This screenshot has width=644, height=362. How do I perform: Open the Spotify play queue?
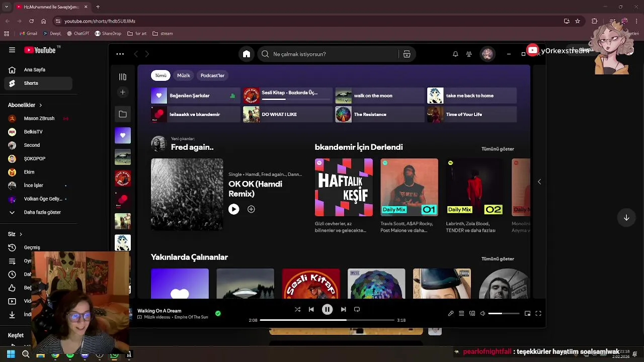tap(461, 314)
